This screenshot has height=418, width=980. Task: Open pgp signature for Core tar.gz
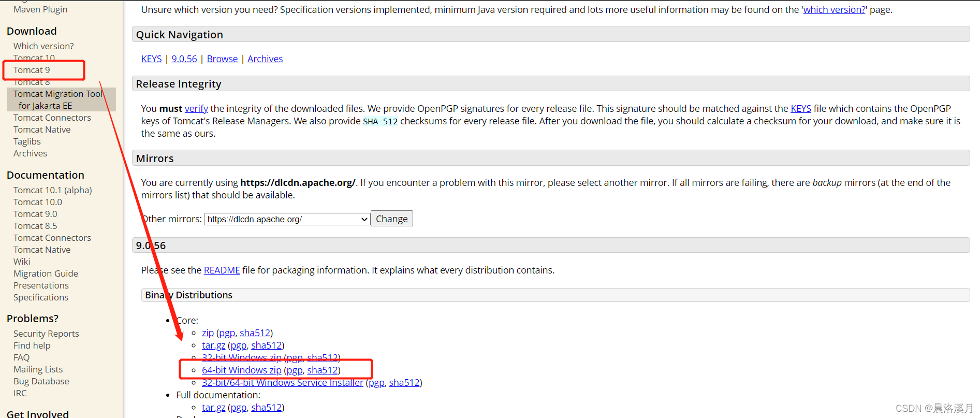click(238, 345)
